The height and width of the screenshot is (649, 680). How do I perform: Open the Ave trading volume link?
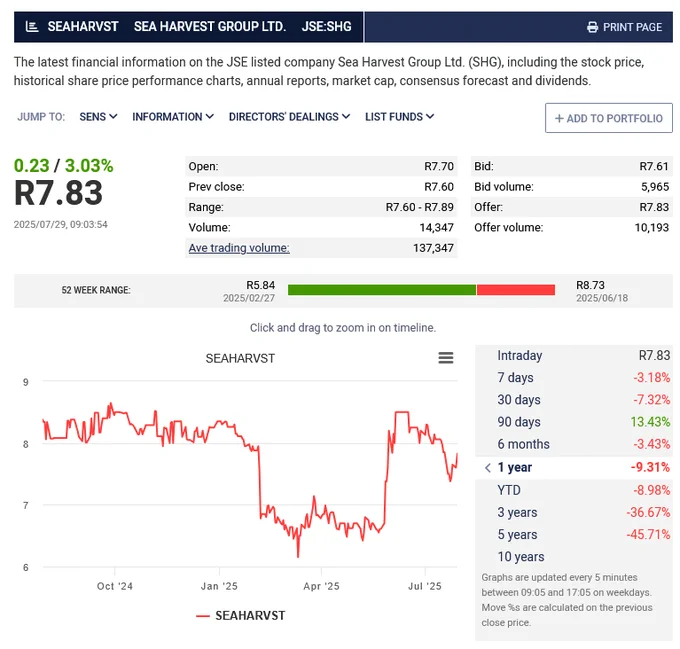click(239, 248)
